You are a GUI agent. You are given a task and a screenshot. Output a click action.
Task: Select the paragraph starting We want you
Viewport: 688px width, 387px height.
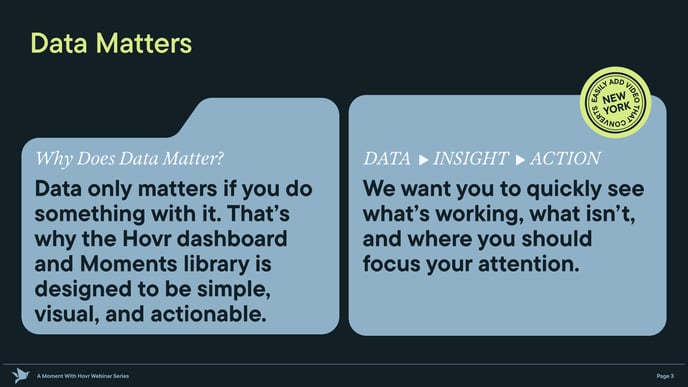503,226
